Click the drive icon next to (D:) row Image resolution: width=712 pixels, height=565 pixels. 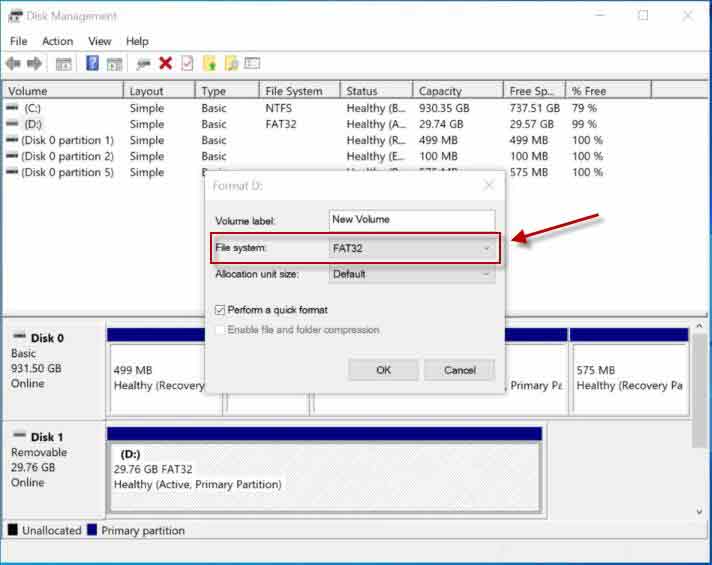pyautogui.click(x=12, y=124)
